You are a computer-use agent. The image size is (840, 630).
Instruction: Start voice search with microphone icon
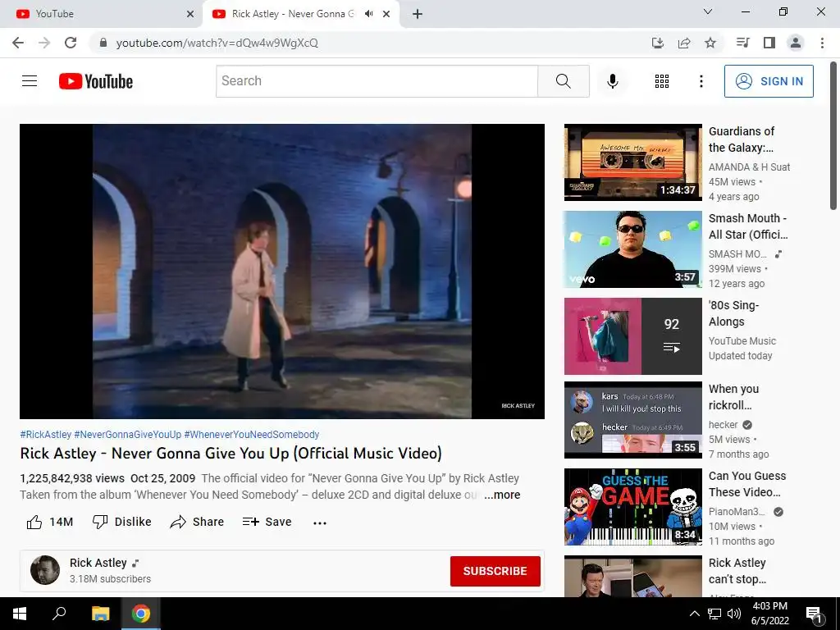point(612,81)
